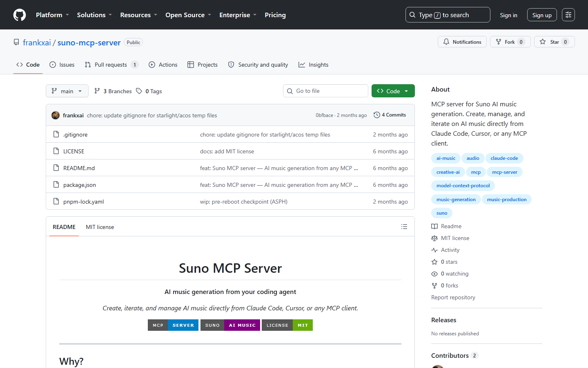Image resolution: width=588 pixels, height=368 pixels.
Task: Open the frankxai owner link
Action: point(37,43)
